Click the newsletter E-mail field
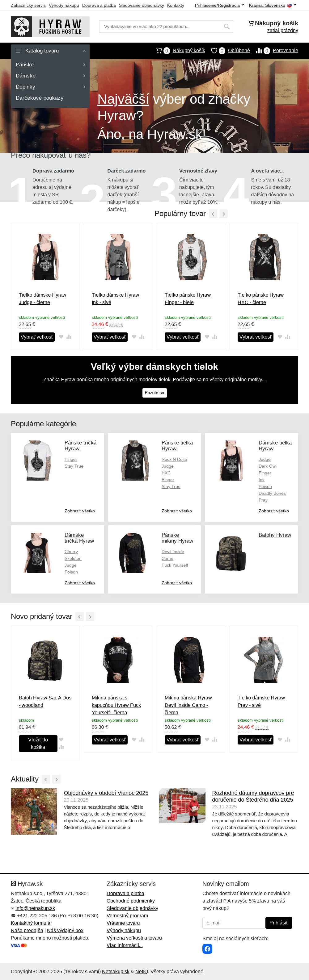Screen dimensions: 309x980 [x=234, y=923]
